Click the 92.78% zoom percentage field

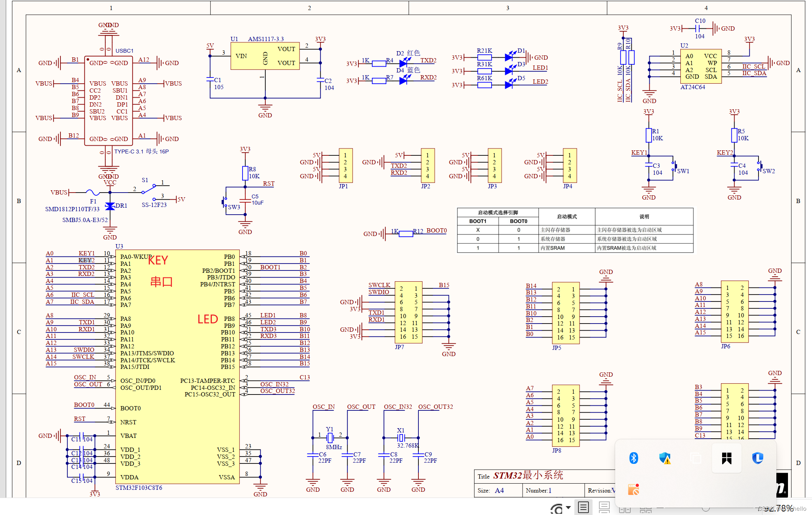pyautogui.click(x=779, y=508)
